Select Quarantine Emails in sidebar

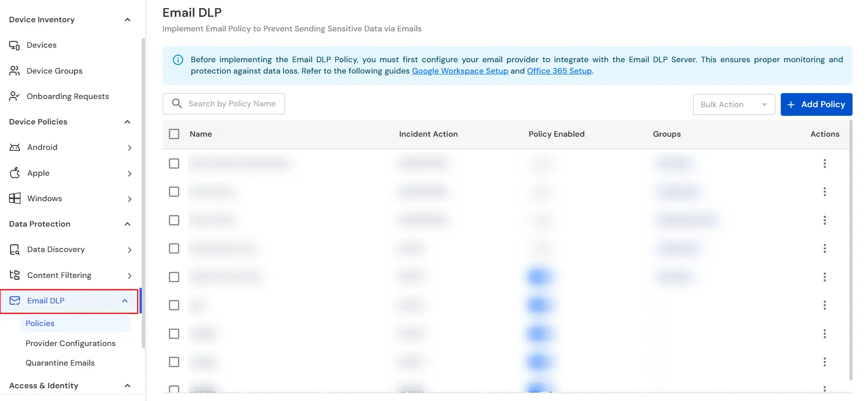pos(60,363)
